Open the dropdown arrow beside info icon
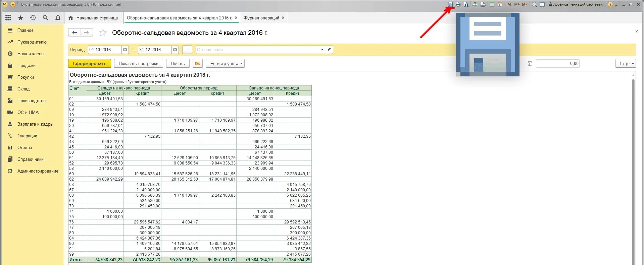 pos(616,5)
